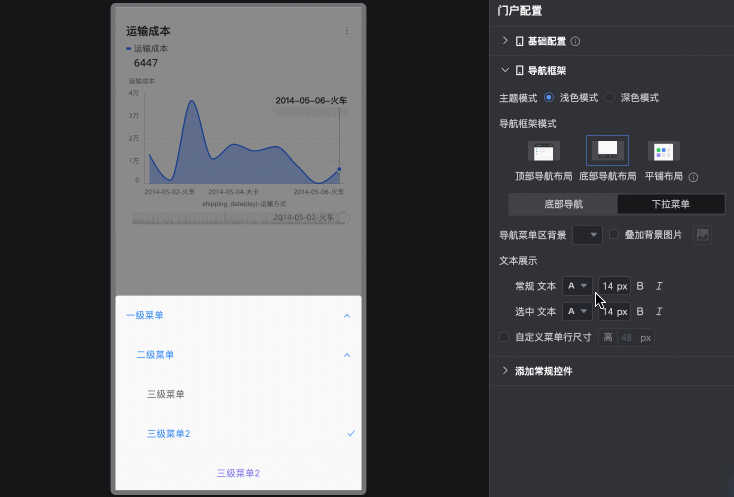Toggle italic for 选中文本
Viewport: 734px width, 497px height.
click(659, 312)
